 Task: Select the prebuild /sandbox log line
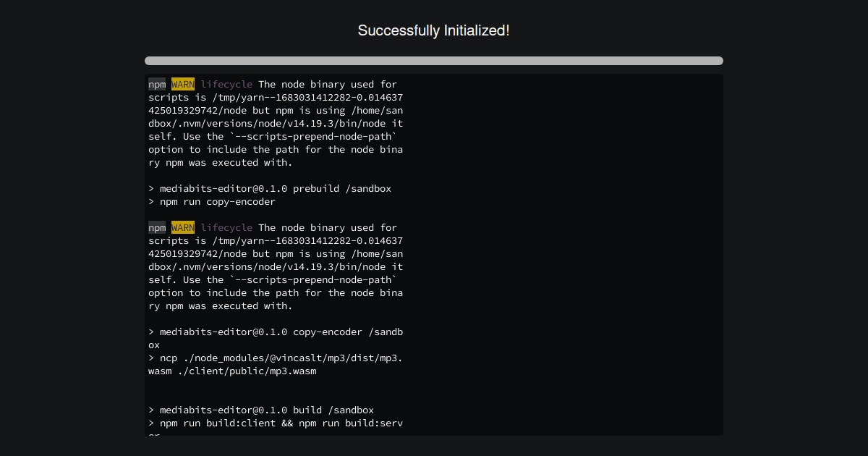tap(270, 188)
